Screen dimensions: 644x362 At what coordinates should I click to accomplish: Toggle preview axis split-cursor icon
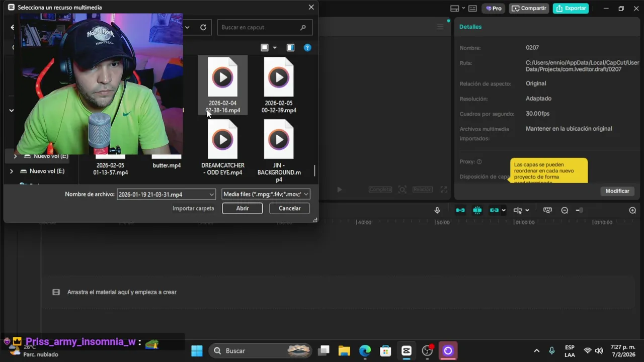(x=518, y=211)
